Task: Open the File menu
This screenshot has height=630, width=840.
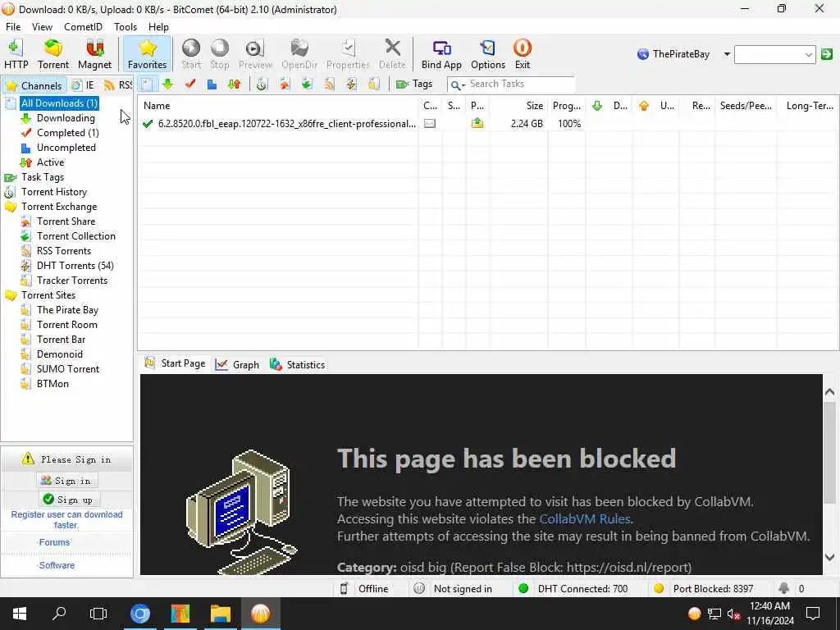Action: click(13, 27)
